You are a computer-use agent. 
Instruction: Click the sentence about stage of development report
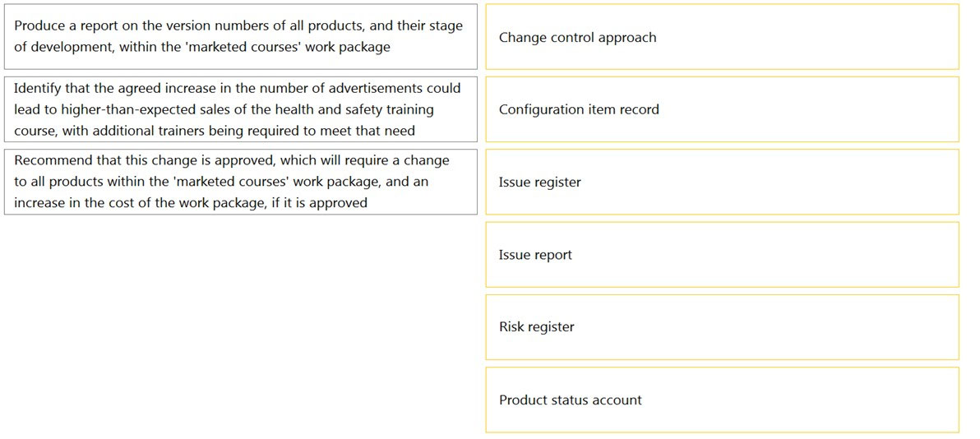tap(238, 37)
